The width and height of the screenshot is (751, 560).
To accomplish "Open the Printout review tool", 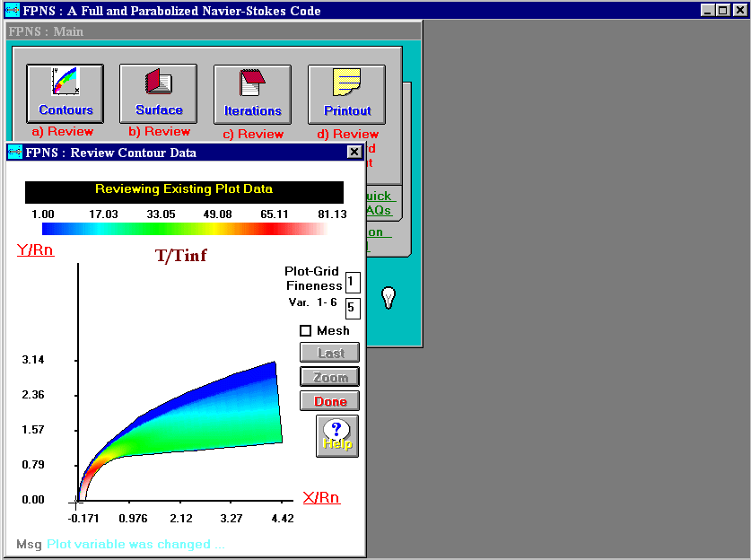I will click(x=346, y=94).
